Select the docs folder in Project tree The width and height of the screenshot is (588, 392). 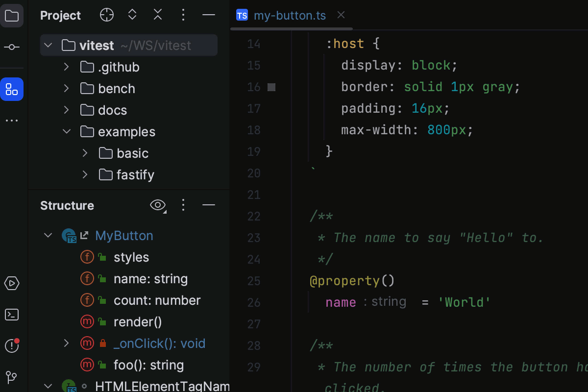[x=112, y=110]
